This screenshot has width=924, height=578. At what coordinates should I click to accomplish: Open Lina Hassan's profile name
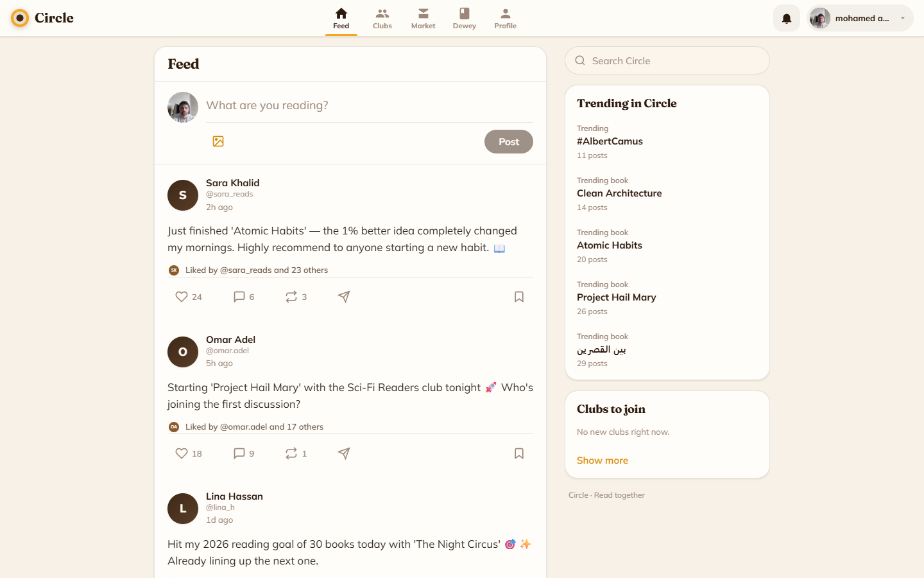235,496
